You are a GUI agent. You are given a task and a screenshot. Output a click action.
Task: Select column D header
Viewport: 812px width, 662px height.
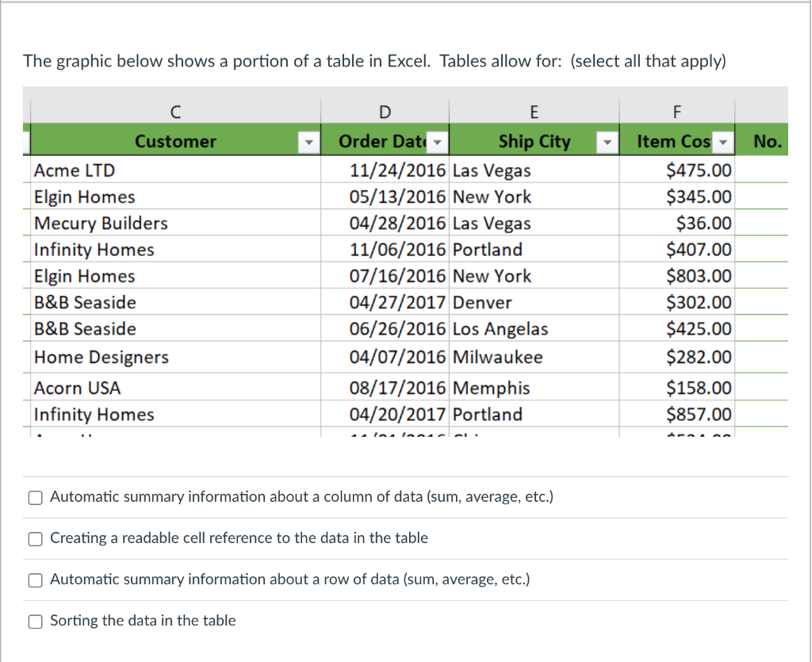tap(385, 112)
